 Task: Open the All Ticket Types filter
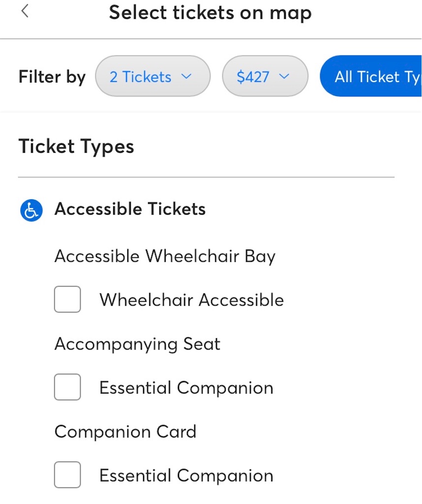coord(371,76)
